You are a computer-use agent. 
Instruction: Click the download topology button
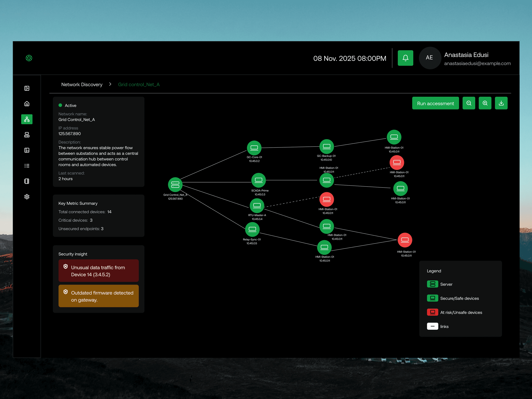click(x=501, y=103)
